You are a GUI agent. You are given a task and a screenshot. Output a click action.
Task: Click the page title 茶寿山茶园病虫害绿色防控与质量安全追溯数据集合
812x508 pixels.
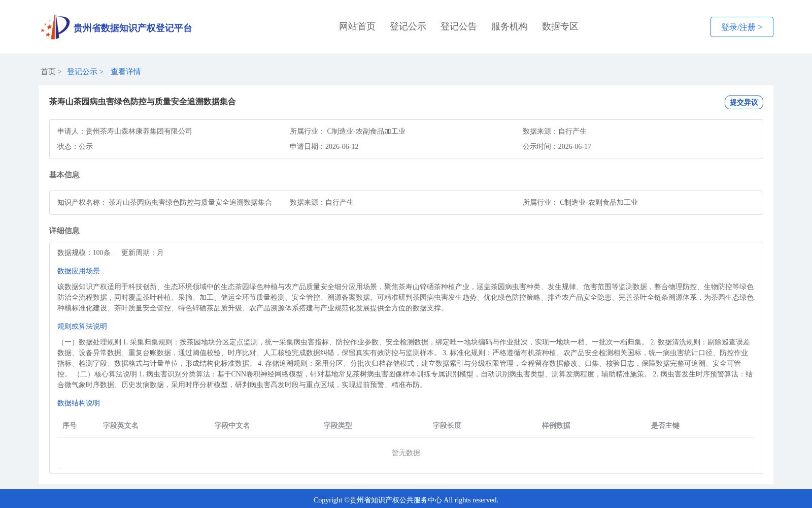pos(143,102)
